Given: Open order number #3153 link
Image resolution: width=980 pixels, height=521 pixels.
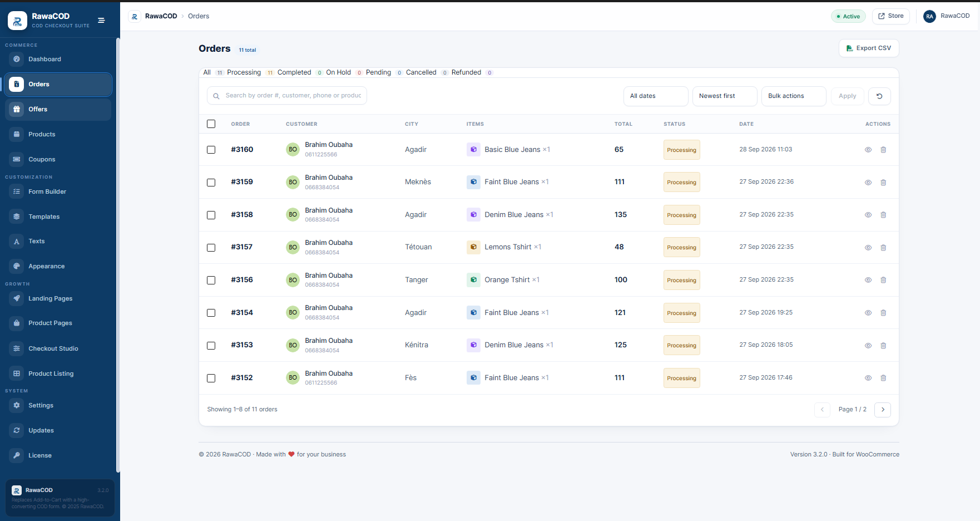Looking at the screenshot, I should tap(242, 345).
